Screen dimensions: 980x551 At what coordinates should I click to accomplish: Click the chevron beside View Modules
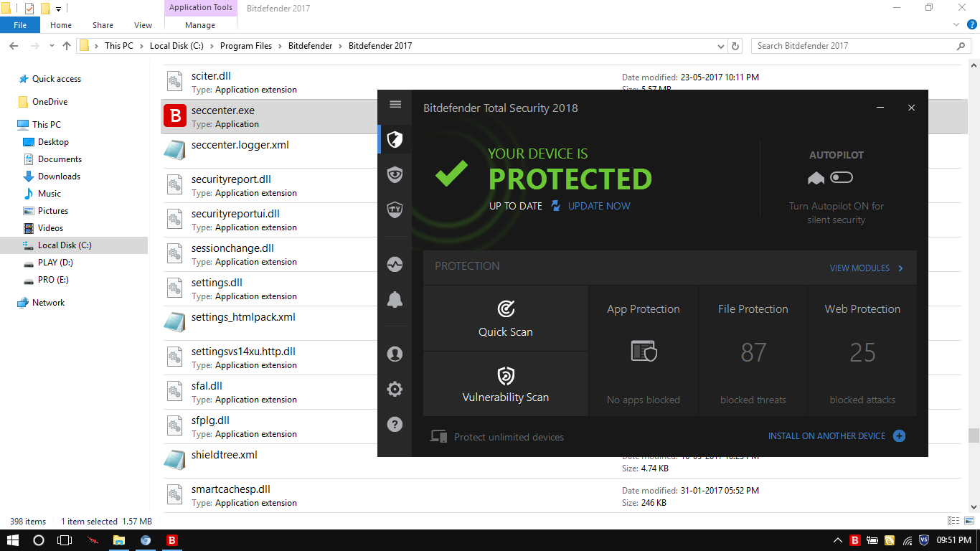[x=901, y=268]
